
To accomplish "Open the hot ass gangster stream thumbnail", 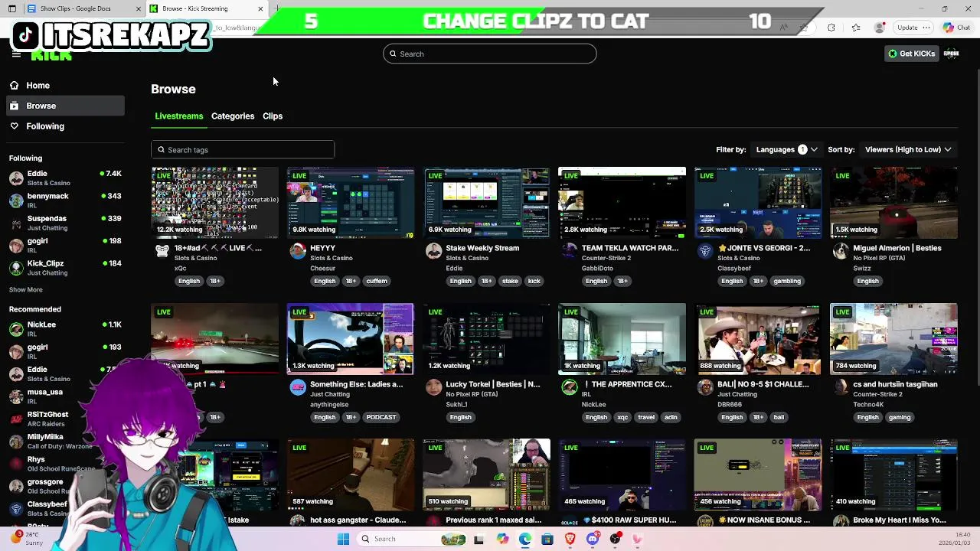I will (x=351, y=474).
